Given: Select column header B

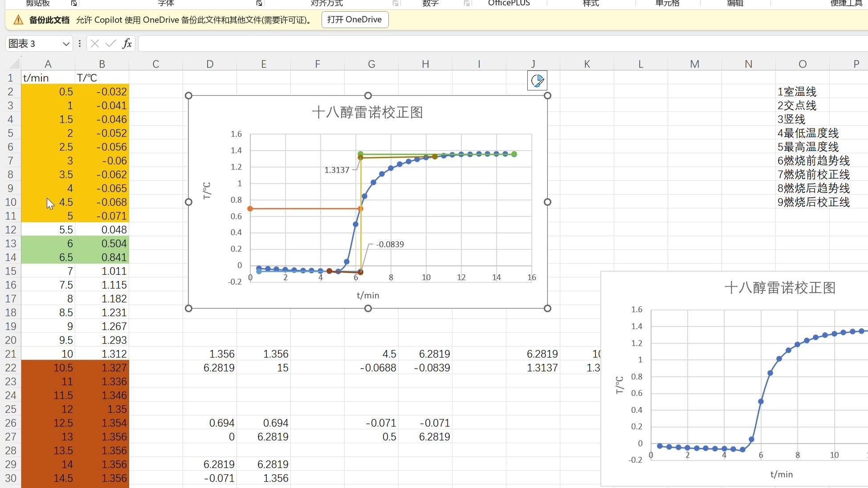Looking at the screenshot, I should (x=102, y=63).
